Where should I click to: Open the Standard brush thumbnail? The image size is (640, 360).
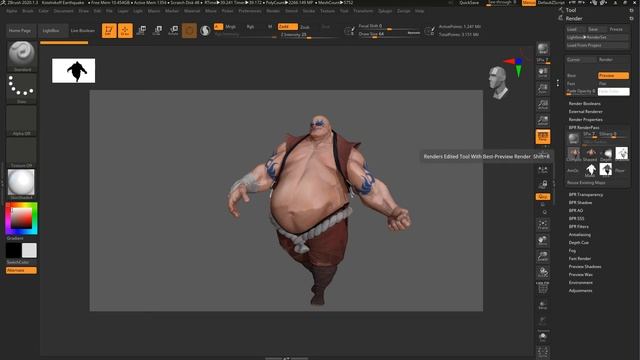pyautogui.click(x=22, y=56)
